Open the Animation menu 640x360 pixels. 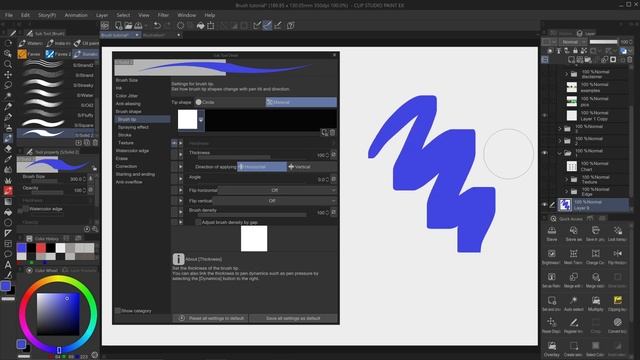pyautogui.click(x=76, y=15)
